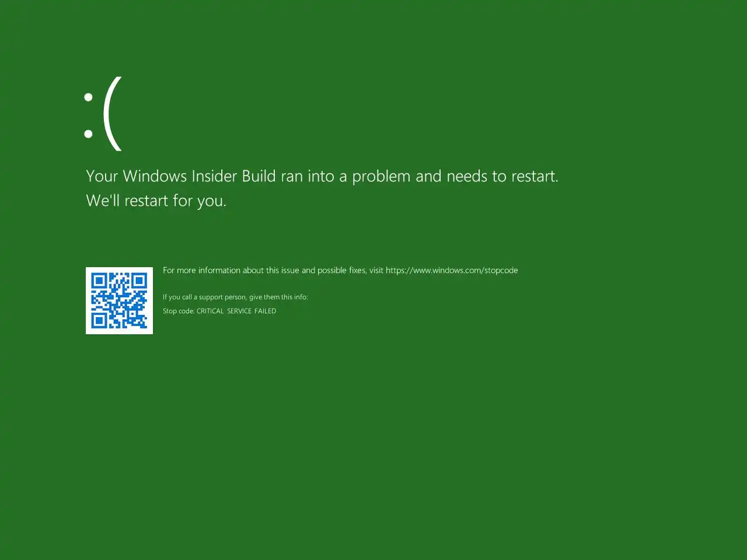Image resolution: width=747 pixels, height=560 pixels.
Task: Select the word "CRITICAL" in the stop code
Action: (210, 311)
